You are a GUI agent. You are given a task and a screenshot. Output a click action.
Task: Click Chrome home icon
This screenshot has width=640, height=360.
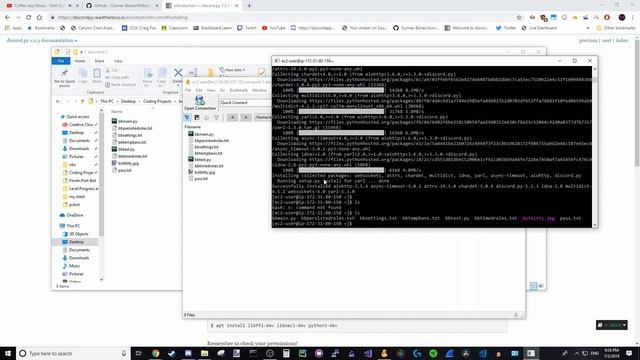(x=39, y=18)
